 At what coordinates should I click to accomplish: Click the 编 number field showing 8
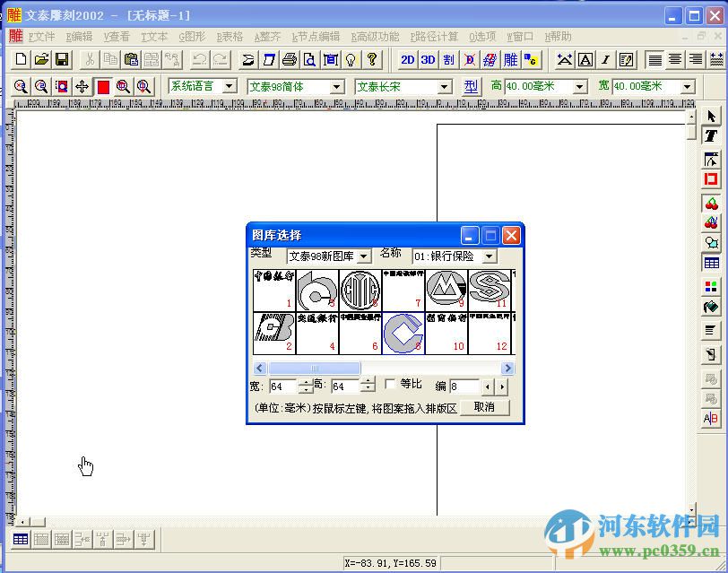pos(464,386)
